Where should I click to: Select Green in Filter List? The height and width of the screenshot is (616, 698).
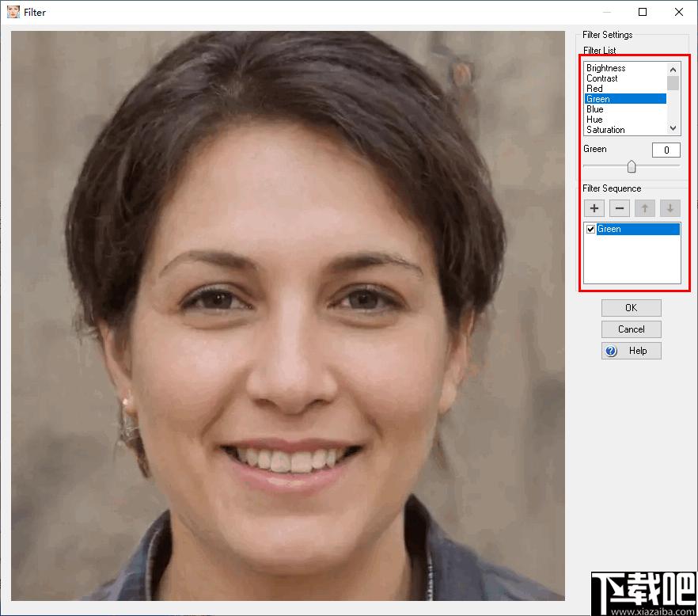(625, 99)
